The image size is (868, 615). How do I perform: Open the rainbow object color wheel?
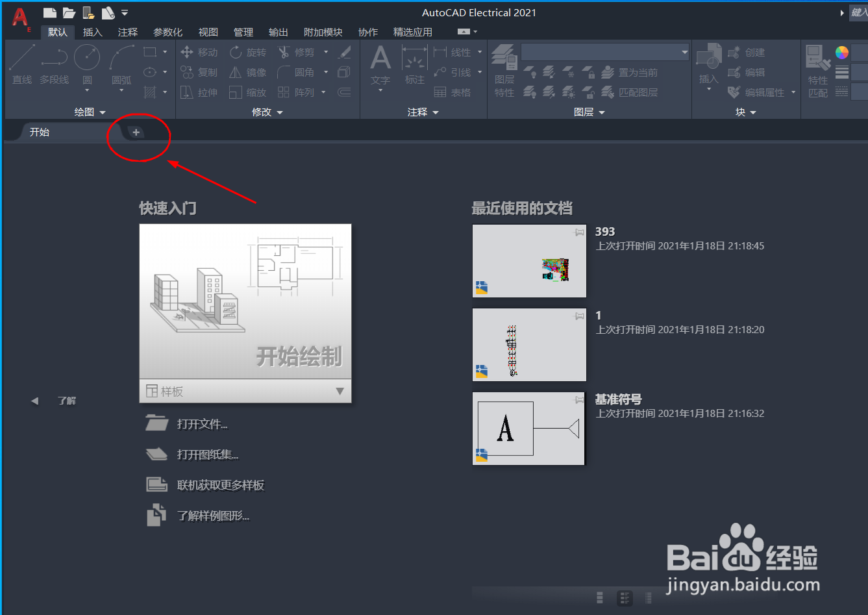842,53
